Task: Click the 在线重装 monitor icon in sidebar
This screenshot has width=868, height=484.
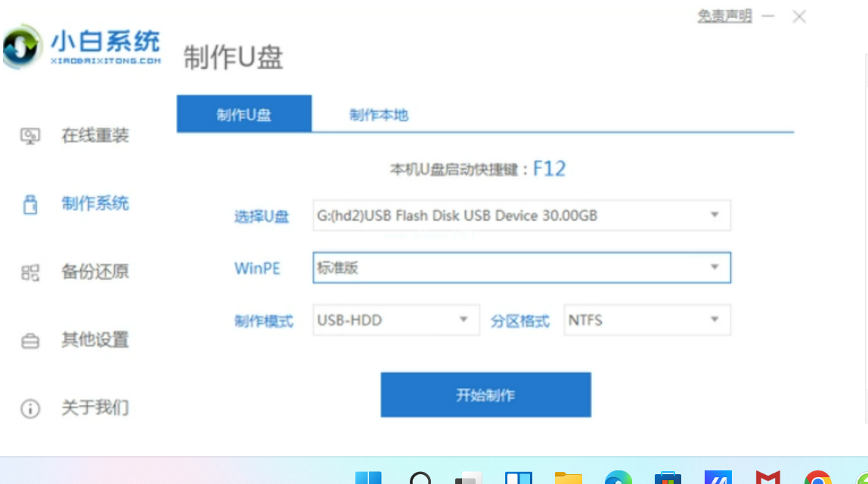Action: click(30, 136)
